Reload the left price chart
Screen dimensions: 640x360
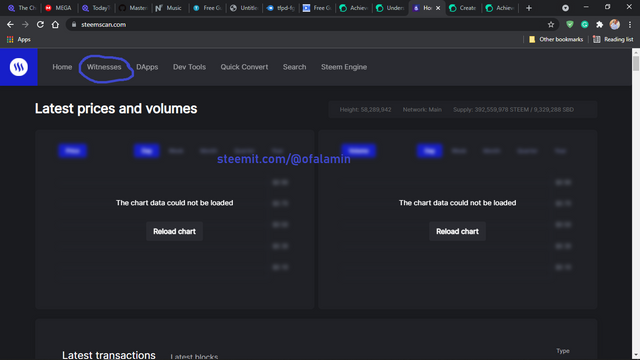click(x=174, y=231)
